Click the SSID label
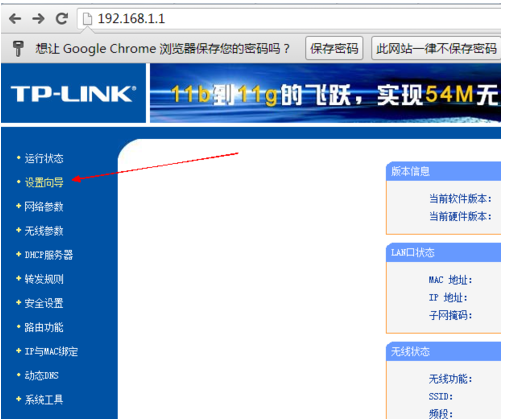 441,397
